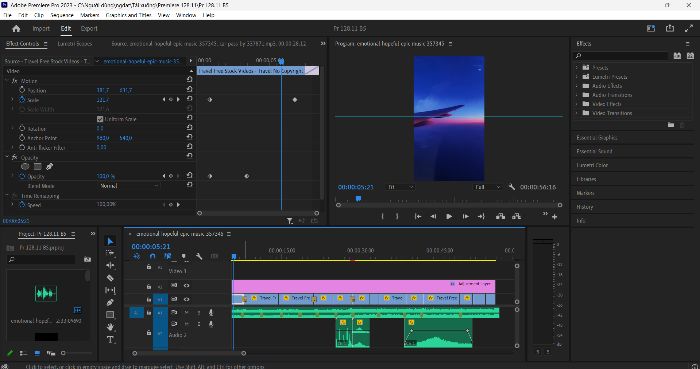The height and width of the screenshot is (369, 700).
Task: Toggle the Scale animation stopwatch
Action: (22, 100)
